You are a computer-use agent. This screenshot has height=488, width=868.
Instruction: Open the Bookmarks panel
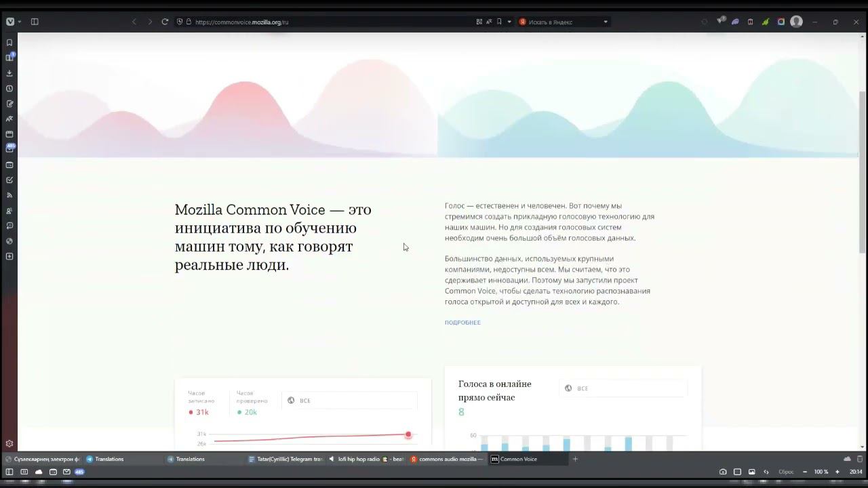tap(9, 43)
